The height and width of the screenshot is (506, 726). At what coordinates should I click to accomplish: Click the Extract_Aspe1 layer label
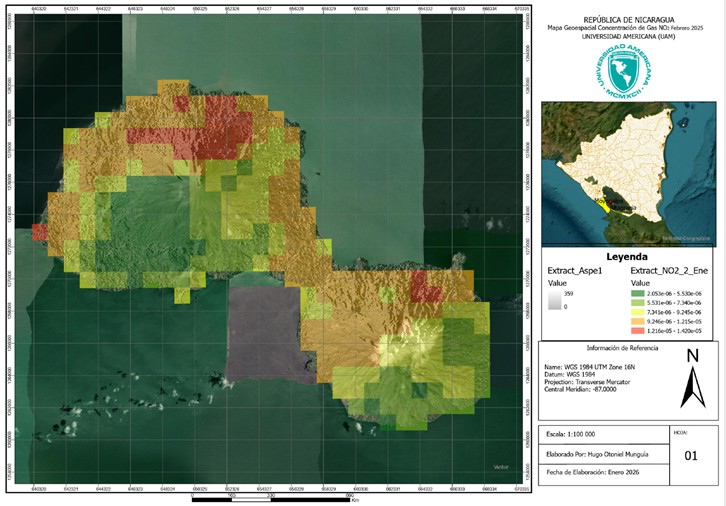(575, 271)
